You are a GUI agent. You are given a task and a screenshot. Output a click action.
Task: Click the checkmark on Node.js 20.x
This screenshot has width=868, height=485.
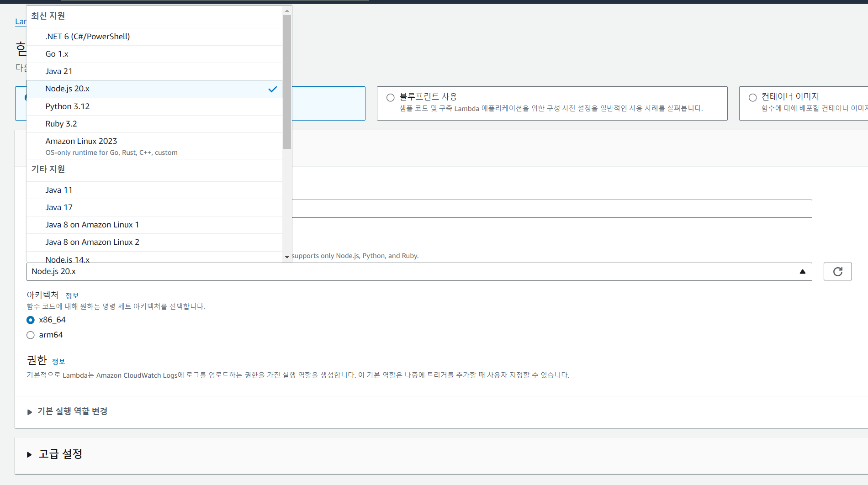coord(273,89)
